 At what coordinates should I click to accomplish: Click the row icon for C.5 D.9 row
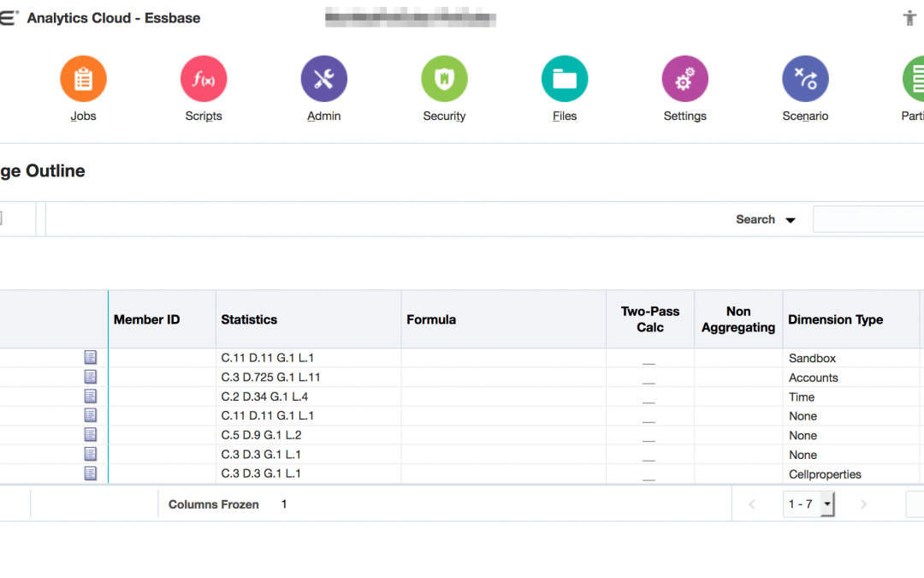(x=90, y=435)
